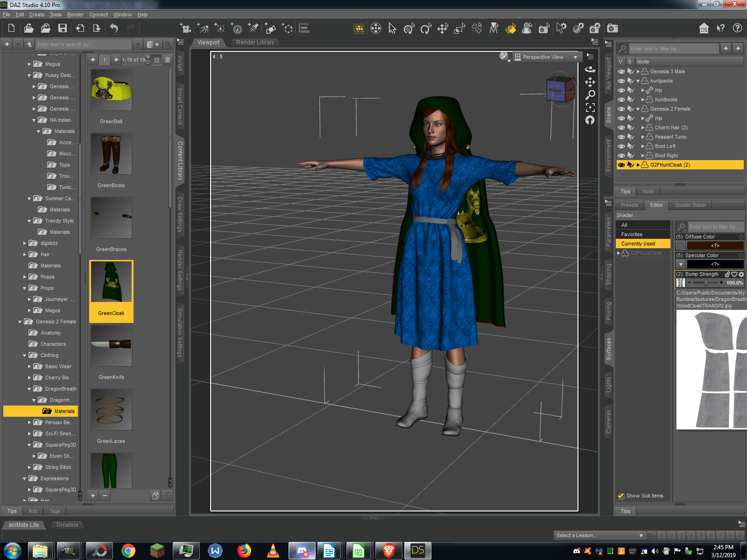The height and width of the screenshot is (560, 747).
Task: Switch to the Presets tab in Surfaces
Action: coord(629,205)
